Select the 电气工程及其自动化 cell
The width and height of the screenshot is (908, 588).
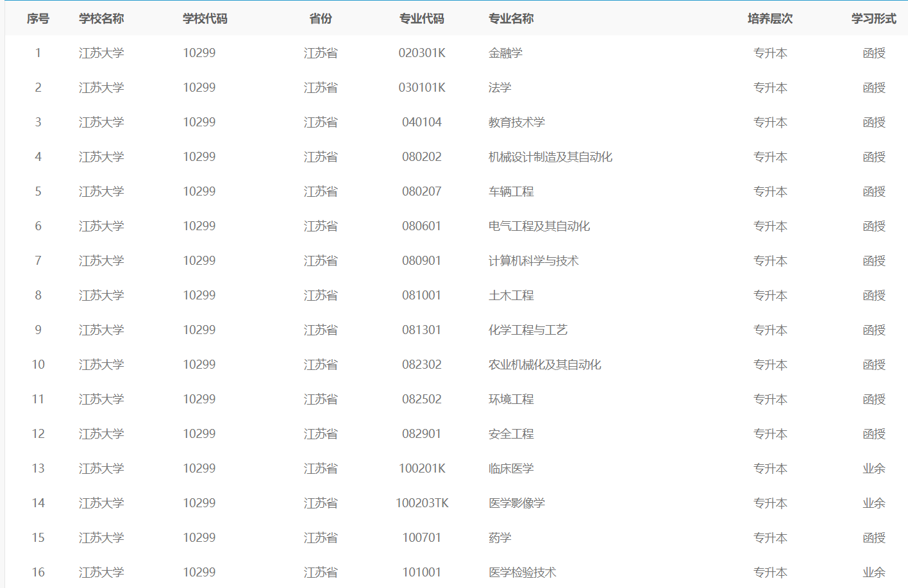pyautogui.click(x=539, y=226)
